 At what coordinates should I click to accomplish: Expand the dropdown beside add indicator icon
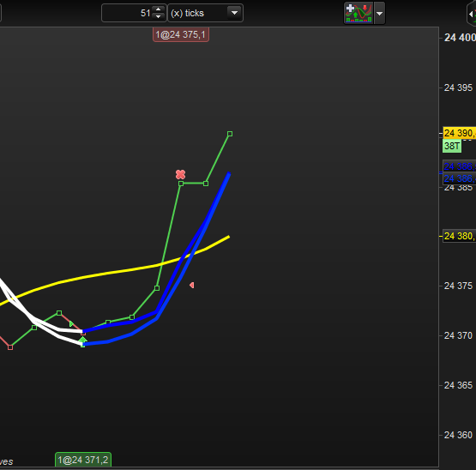pos(379,13)
